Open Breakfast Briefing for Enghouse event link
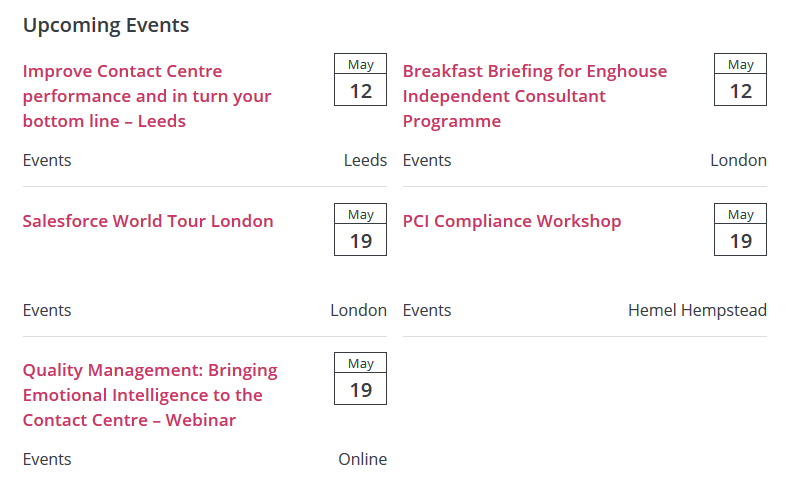The width and height of the screenshot is (787, 481). click(x=534, y=96)
